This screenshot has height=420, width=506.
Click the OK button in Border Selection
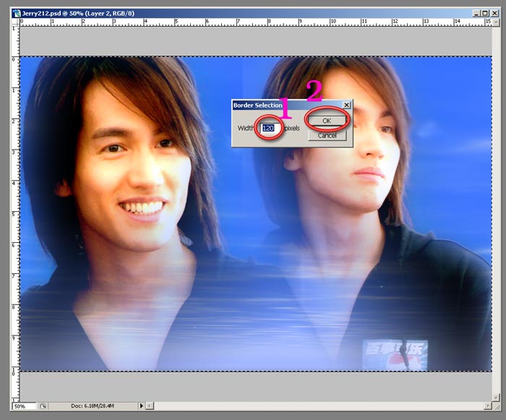point(327,121)
